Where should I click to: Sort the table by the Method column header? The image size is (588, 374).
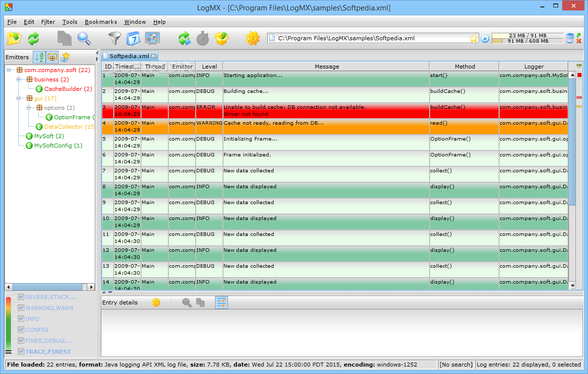(x=465, y=67)
